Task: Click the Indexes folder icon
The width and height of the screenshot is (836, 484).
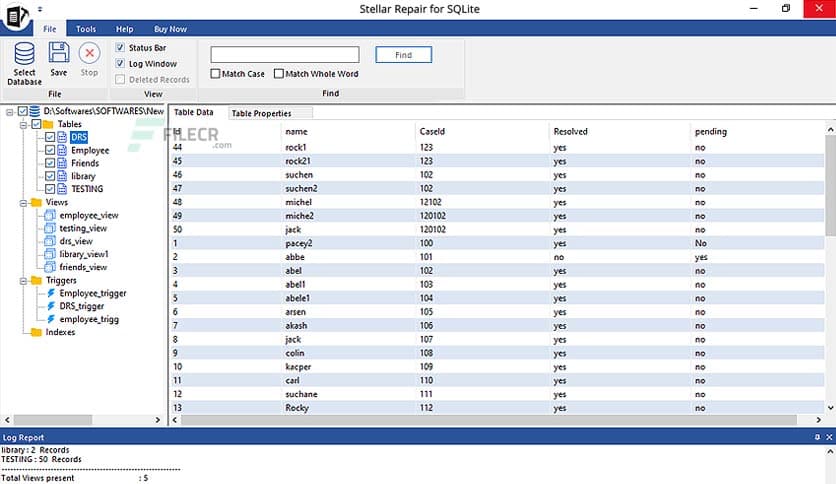Action: coord(36,332)
